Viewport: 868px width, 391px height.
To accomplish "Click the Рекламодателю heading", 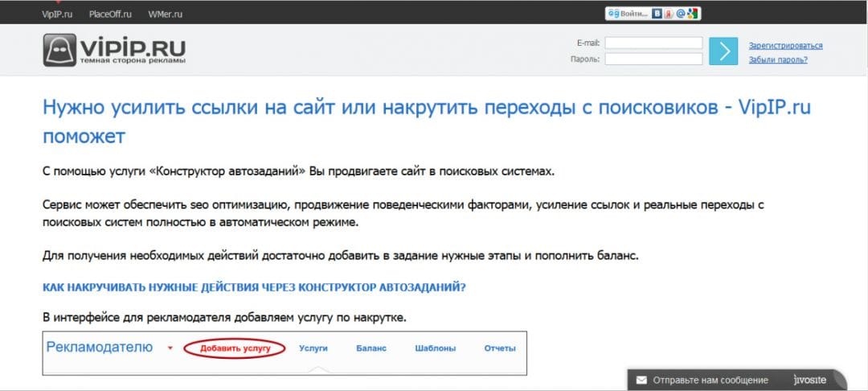I will (100, 348).
